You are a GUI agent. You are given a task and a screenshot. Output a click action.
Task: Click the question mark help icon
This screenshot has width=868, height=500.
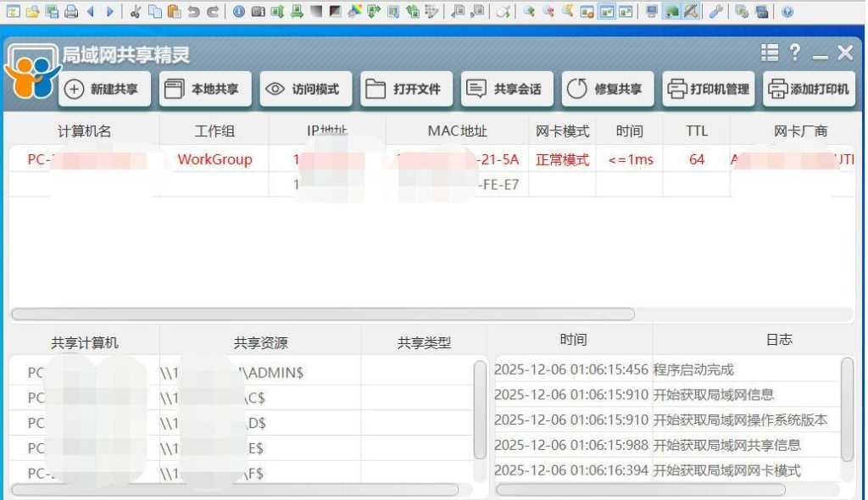[794, 53]
